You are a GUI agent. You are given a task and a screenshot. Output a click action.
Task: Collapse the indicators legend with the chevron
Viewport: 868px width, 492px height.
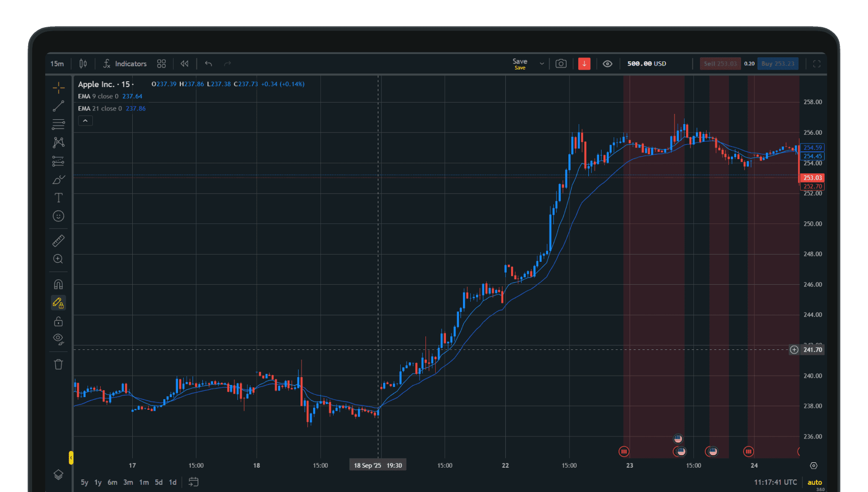tap(85, 120)
